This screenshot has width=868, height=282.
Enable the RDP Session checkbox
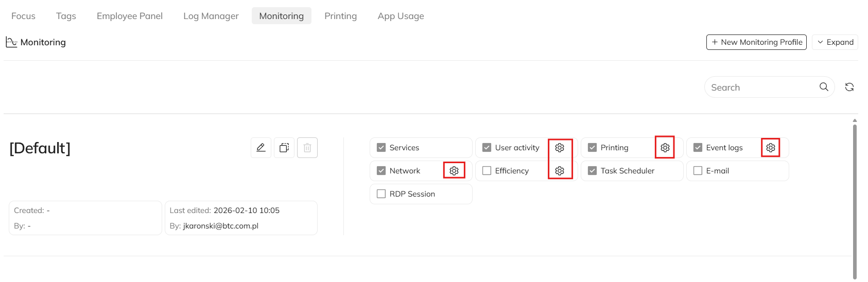tap(381, 194)
